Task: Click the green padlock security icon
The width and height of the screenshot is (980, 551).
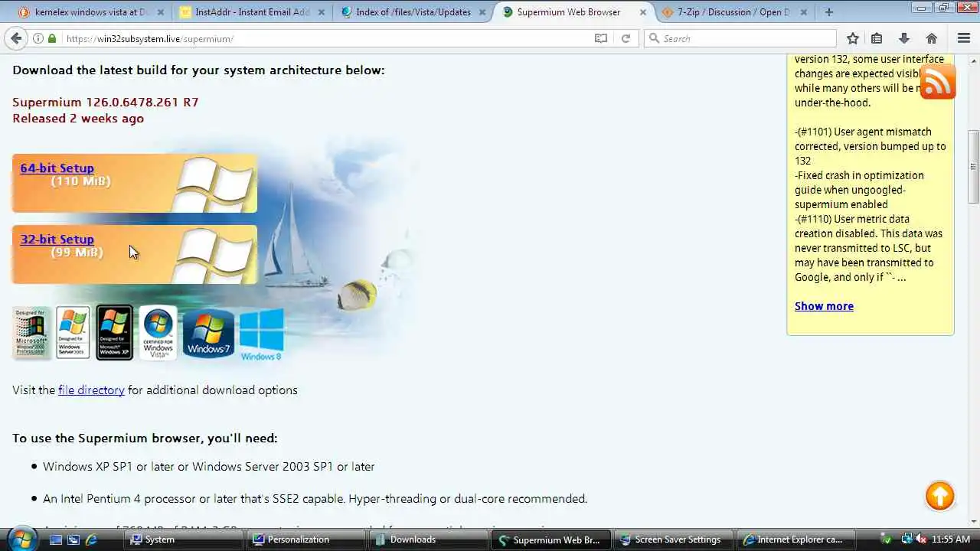Action: point(52,38)
